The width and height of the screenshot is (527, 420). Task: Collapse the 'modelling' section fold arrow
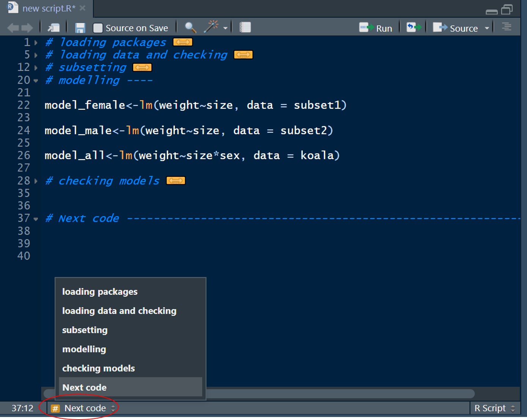(36, 80)
